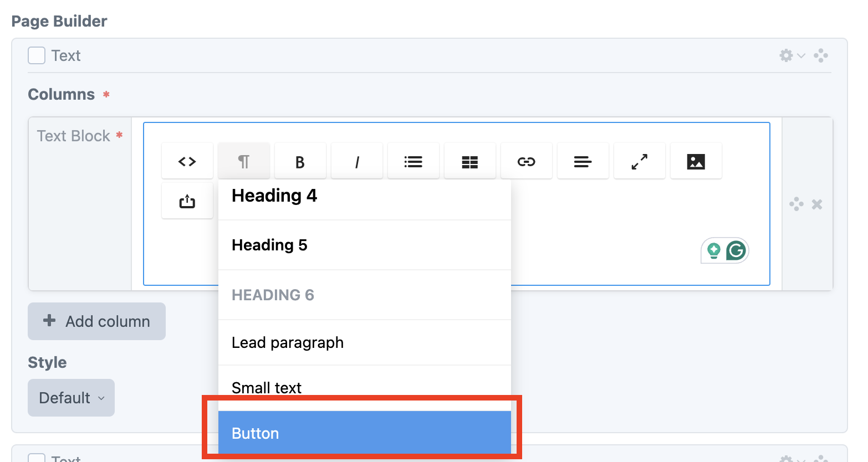This screenshot has width=868, height=462.
Task: Select the Button format option
Action: click(x=365, y=433)
